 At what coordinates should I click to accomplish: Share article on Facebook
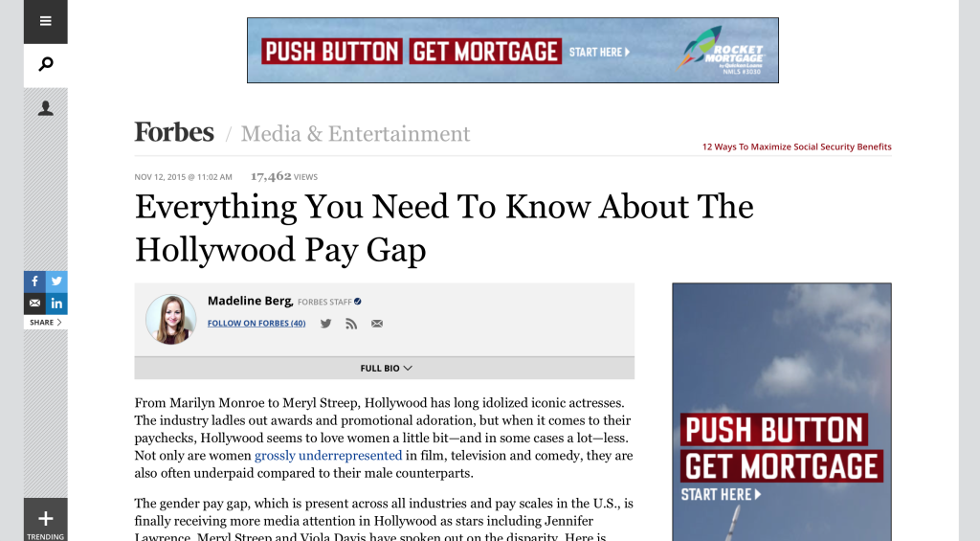click(34, 282)
